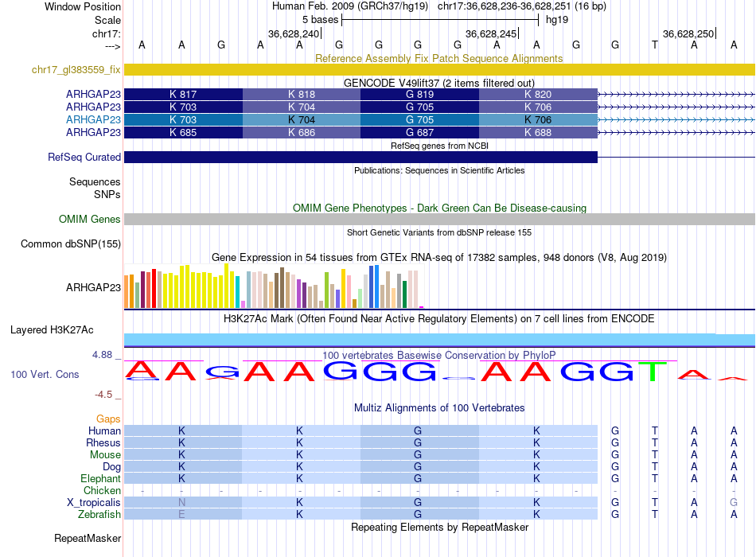The width and height of the screenshot is (756, 557).
Task: Click the K 685 codon block
Action: [x=183, y=132]
